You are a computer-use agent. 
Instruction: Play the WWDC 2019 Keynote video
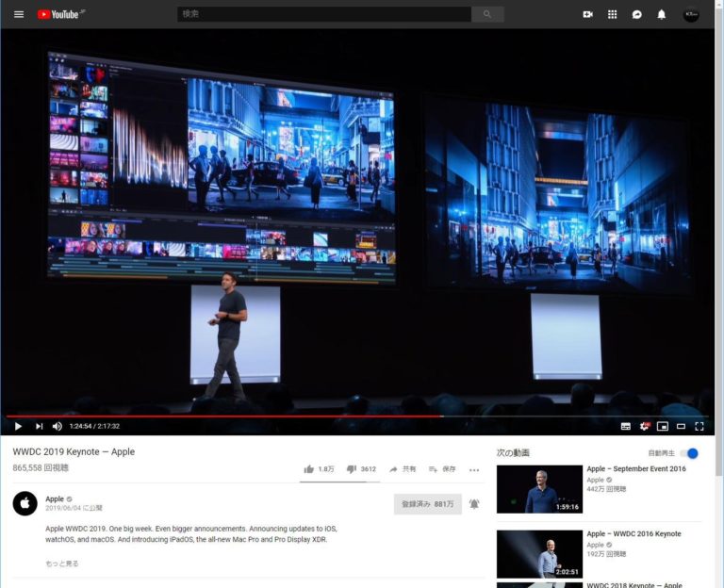click(x=18, y=426)
